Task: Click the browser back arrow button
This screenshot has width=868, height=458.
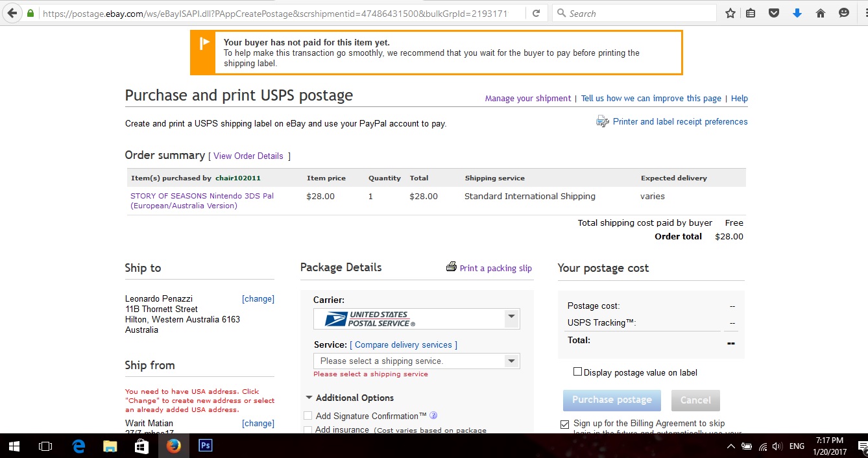Action: point(12,13)
